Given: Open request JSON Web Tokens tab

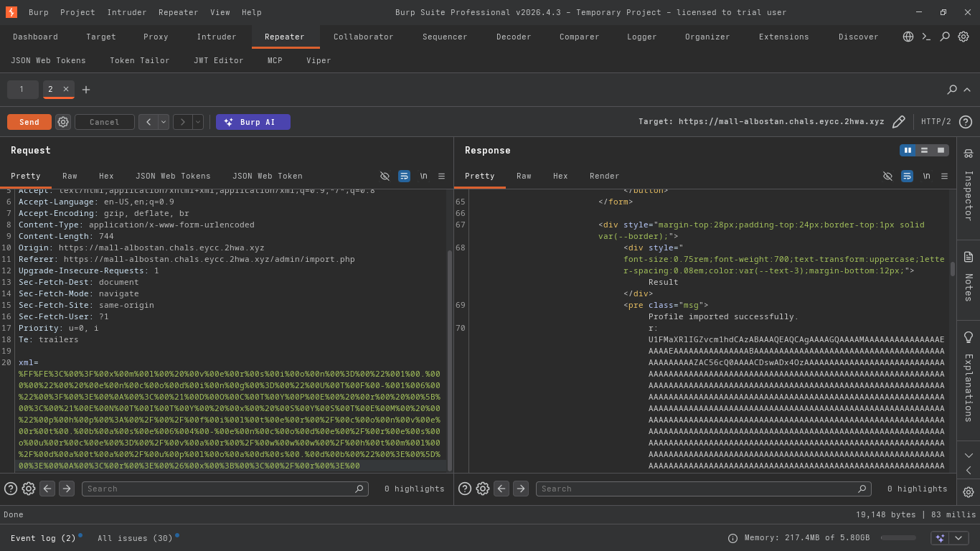Looking at the screenshot, I should pos(173,176).
